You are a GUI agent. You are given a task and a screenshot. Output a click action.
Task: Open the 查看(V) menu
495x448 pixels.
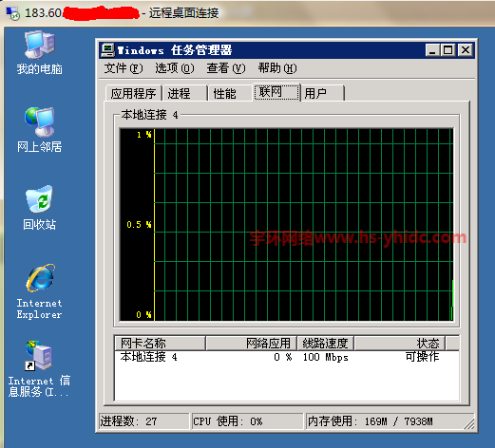tap(226, 68)
